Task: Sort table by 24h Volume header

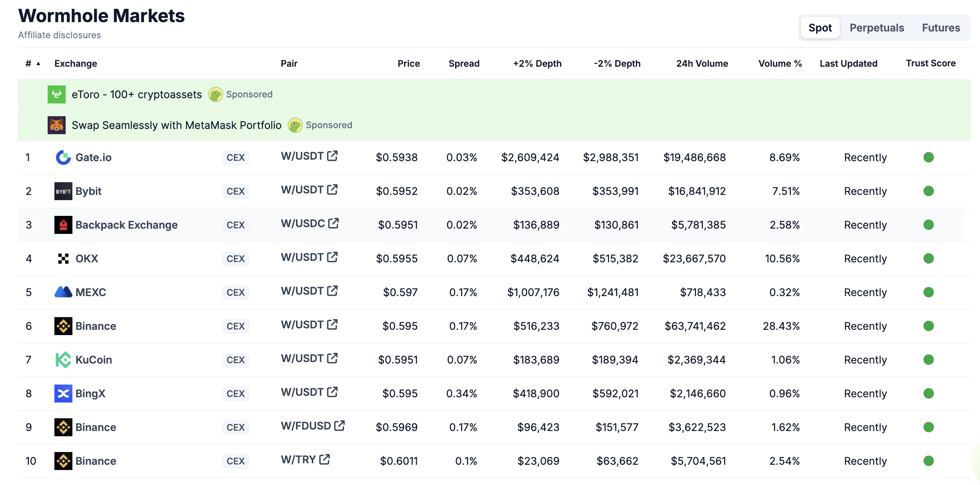Action: pos(702,63)
